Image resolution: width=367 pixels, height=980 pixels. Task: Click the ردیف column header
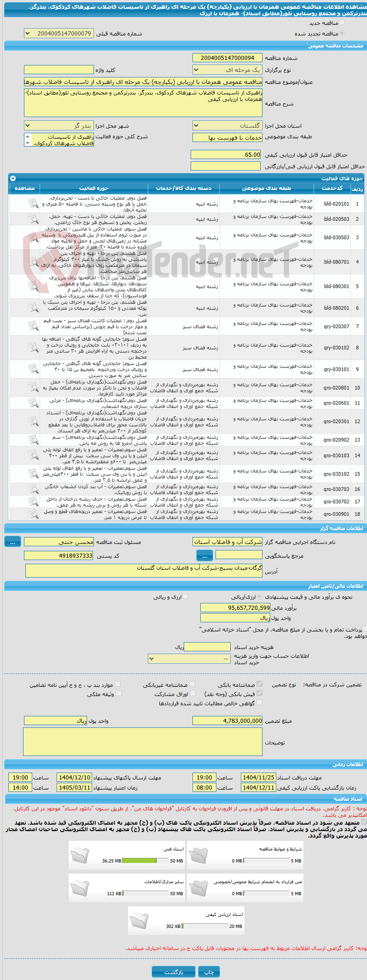click(357, 189)
